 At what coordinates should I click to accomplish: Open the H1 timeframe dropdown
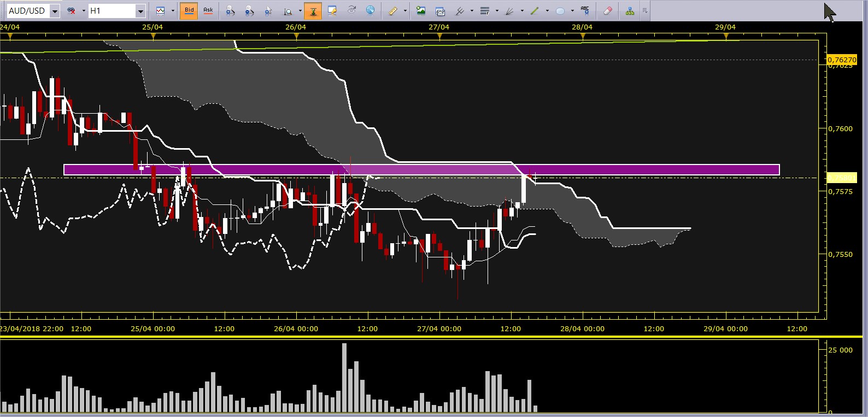click(140, 11)
